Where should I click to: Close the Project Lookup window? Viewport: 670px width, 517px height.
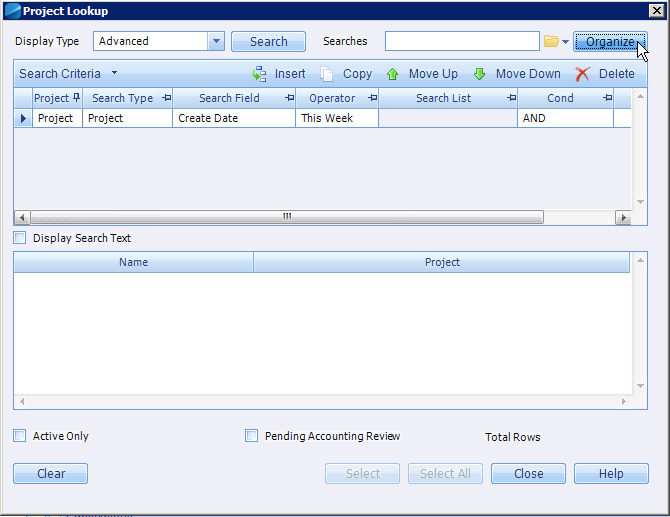[656, 11]
